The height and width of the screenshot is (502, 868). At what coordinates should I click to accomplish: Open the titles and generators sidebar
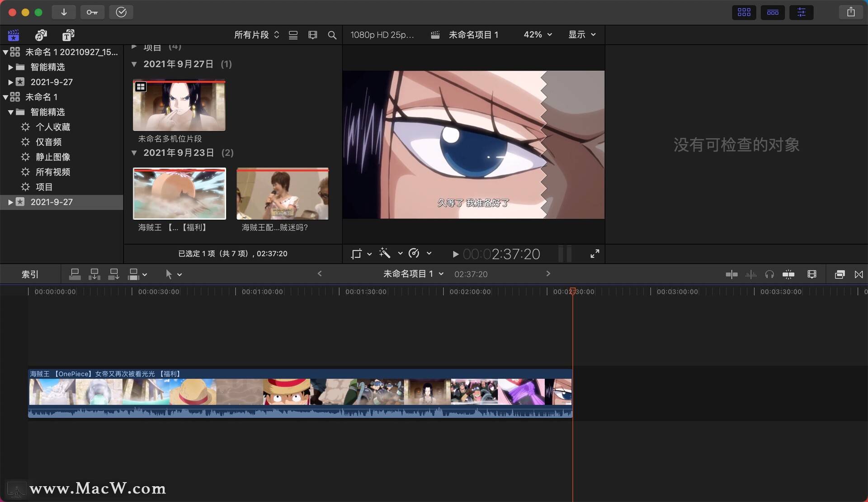68,35
